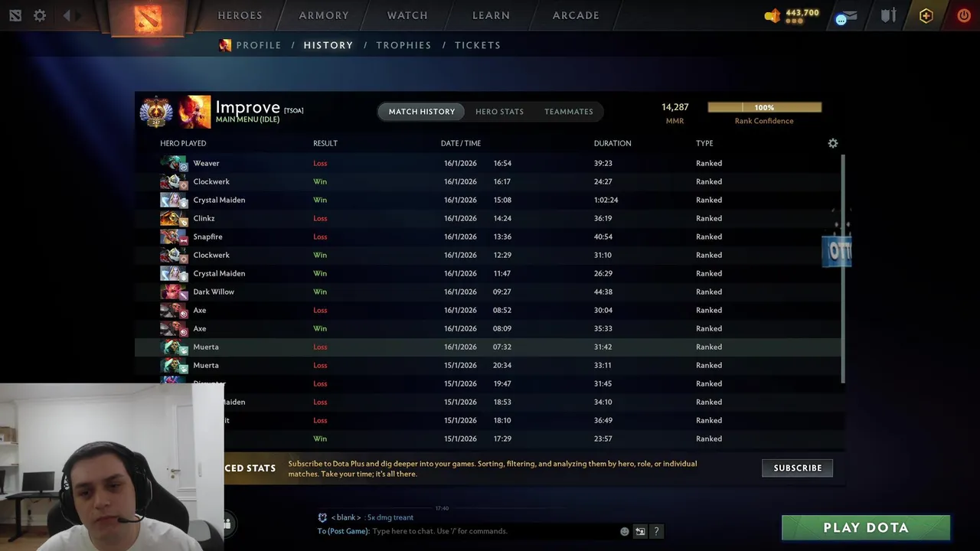This screenshot has height=551, width=980.
Task: Click the 39:23 duration of Weaver match
Action: click(x=603, y=163)
